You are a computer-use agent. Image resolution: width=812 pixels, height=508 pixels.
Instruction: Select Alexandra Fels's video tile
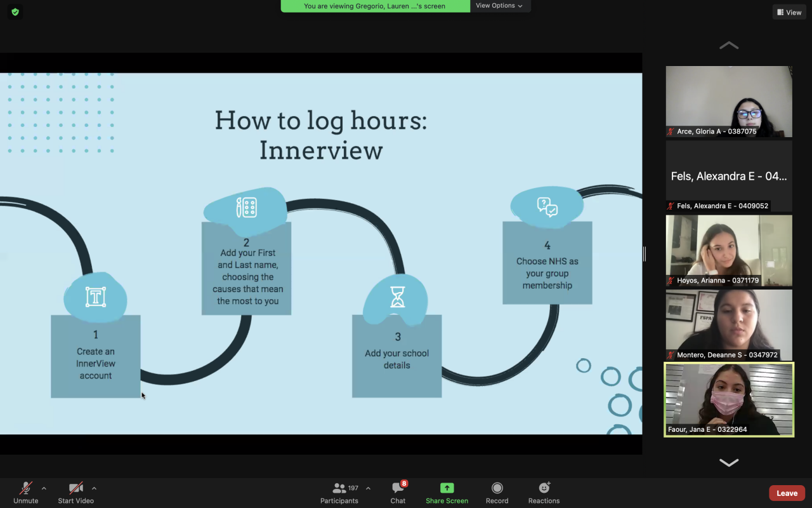pos(729,176)
